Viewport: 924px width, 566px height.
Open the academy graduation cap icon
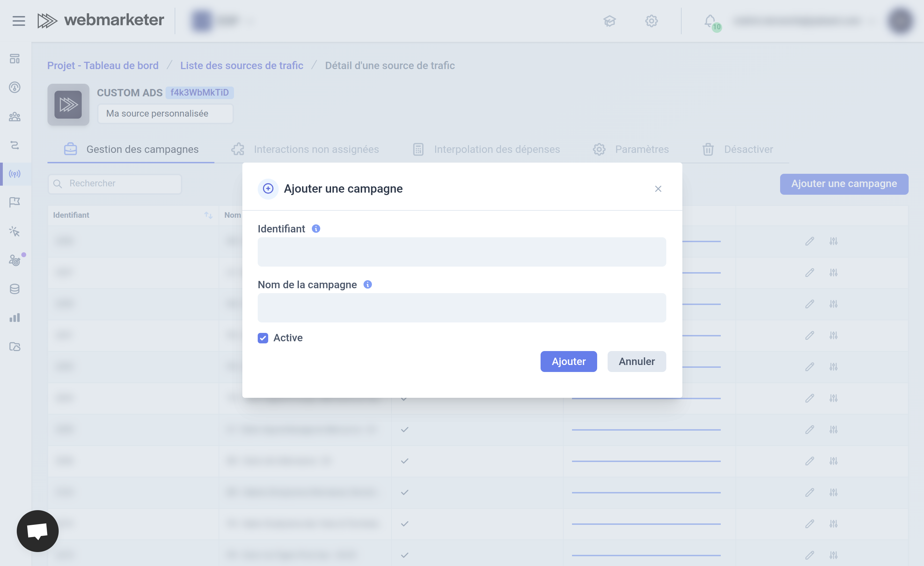coord(609,21)
